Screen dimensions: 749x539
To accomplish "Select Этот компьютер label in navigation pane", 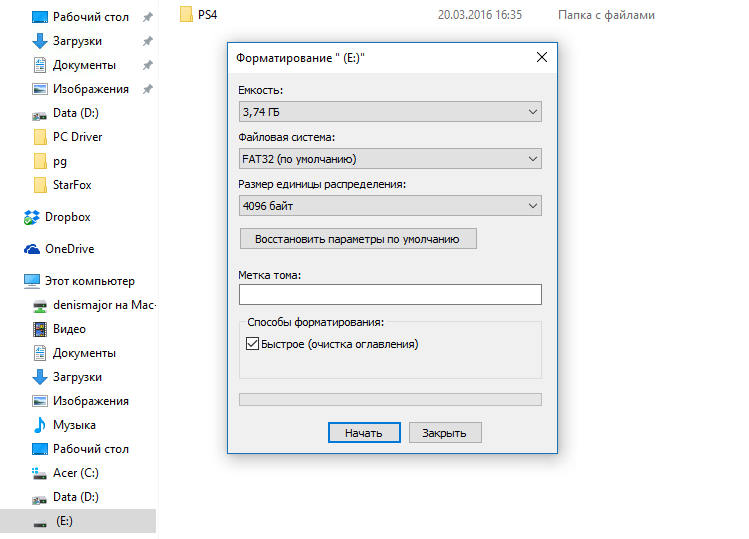I will coord(90,281).
